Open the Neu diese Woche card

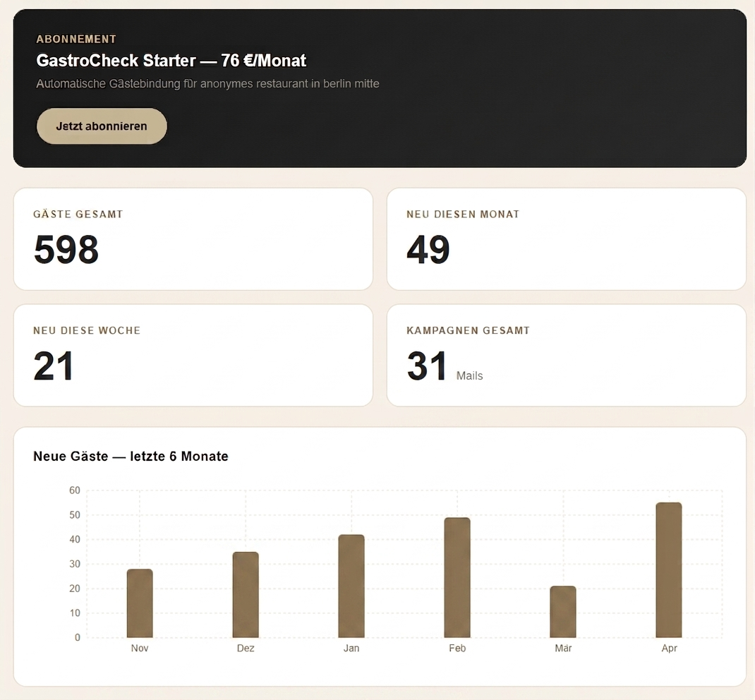193,356
